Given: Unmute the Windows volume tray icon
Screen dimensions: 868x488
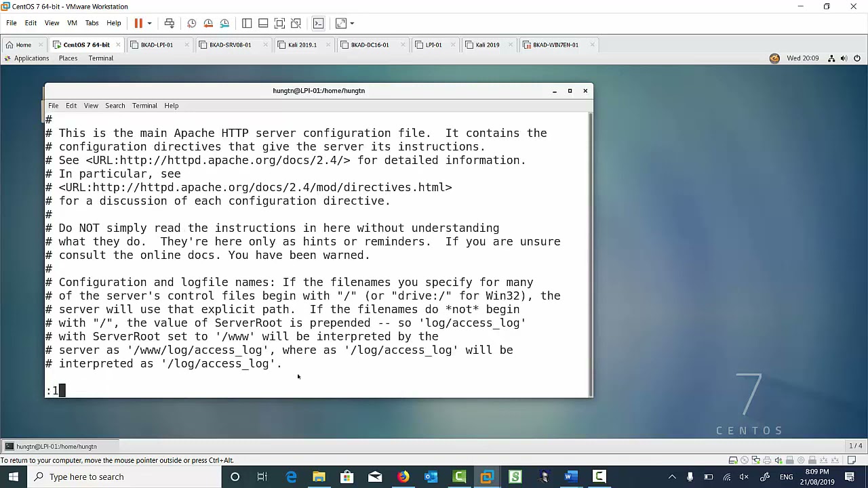Looking at the screenshot, I should 744,476.
